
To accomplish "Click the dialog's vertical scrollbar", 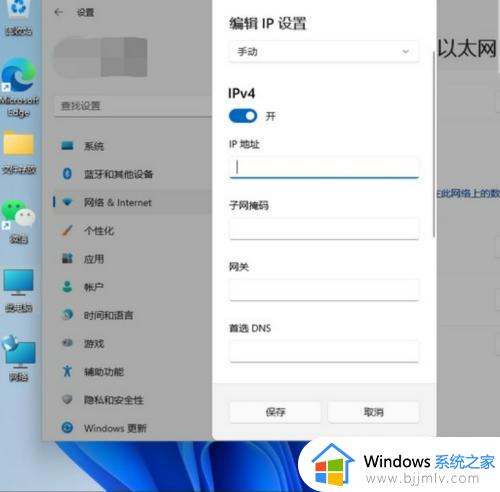I will pyautogui.click(x=434, y=144).
